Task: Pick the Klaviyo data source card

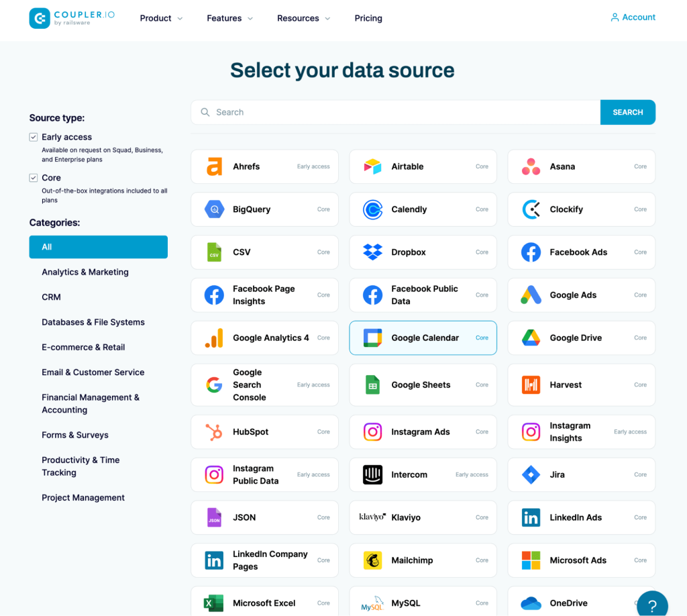Action: click(423, 517)
